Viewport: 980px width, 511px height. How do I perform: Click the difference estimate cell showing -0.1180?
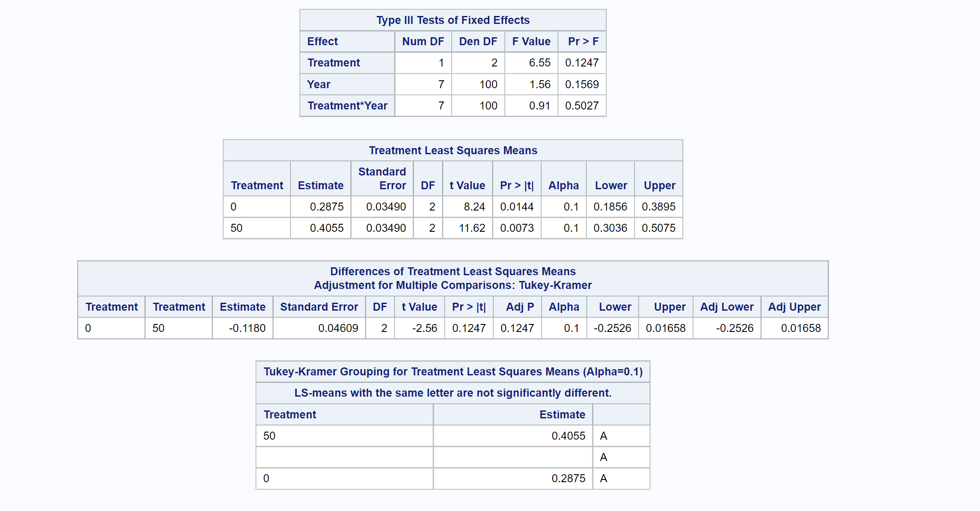coord(247,328)
